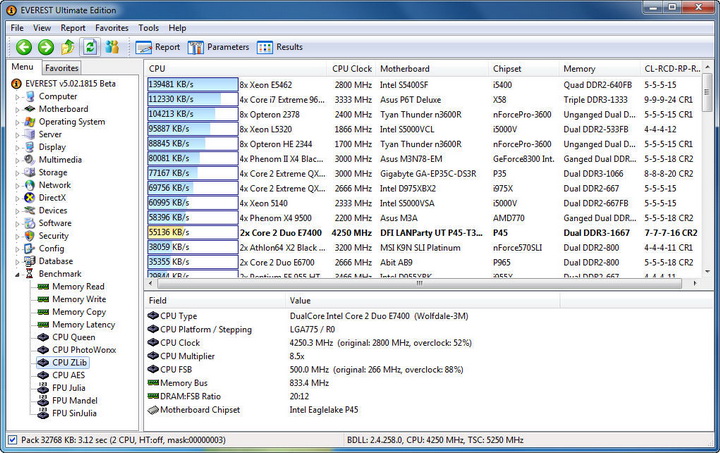
Task: Open the Favorites menu
Action: 112,28
